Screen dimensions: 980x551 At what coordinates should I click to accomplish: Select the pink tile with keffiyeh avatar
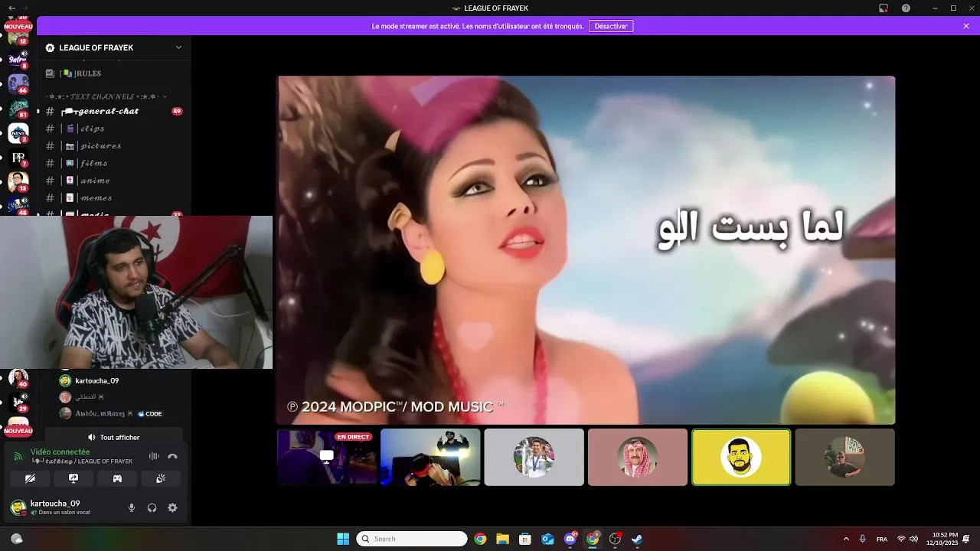coord(637,457)
